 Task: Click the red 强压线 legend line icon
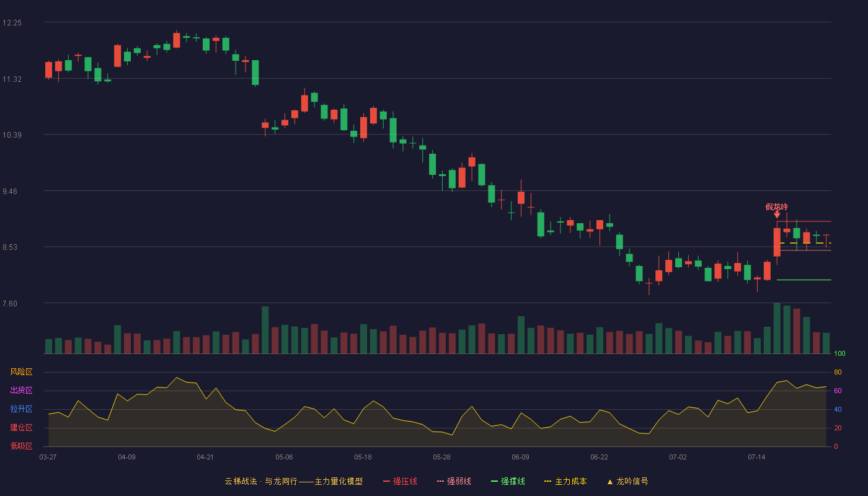click(x=387, y=481)
